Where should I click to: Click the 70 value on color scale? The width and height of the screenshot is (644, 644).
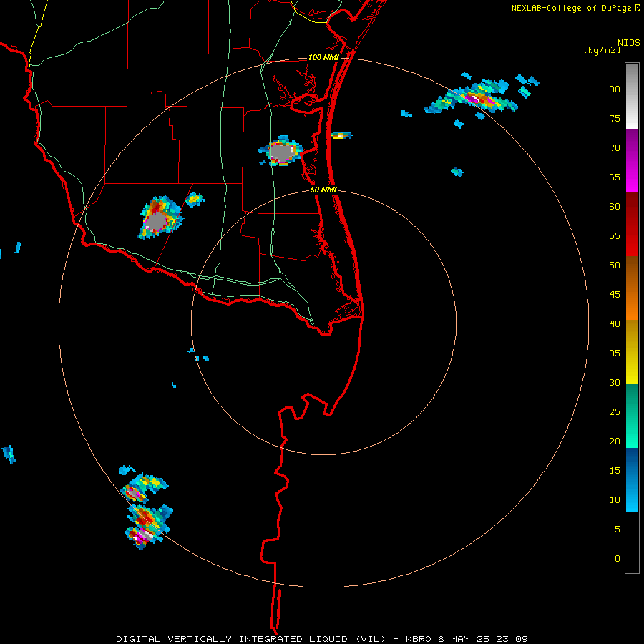615,148
